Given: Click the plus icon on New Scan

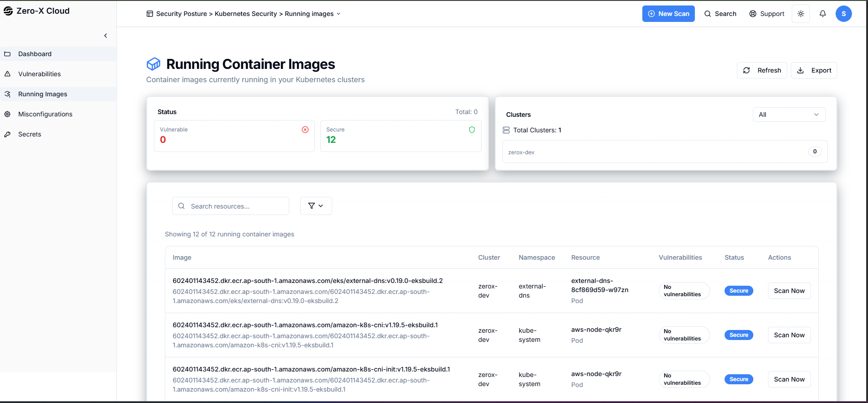Looking at the screenshot, I should click(x=651, y=14).
